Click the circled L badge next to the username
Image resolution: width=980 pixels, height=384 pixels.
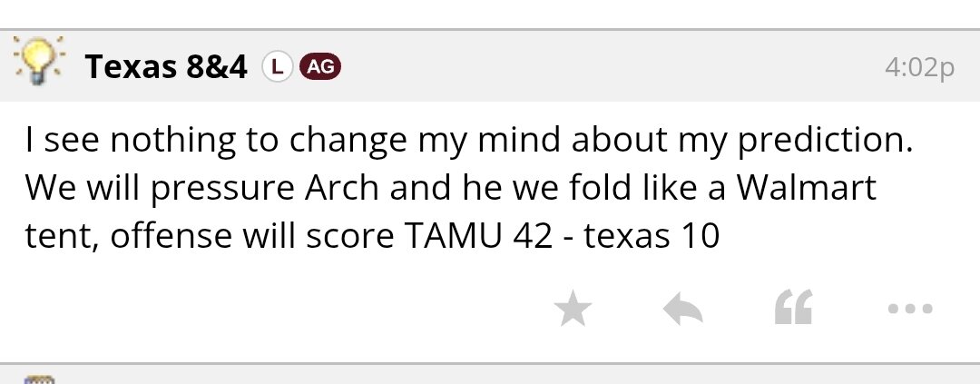click(x=277, y=66)
